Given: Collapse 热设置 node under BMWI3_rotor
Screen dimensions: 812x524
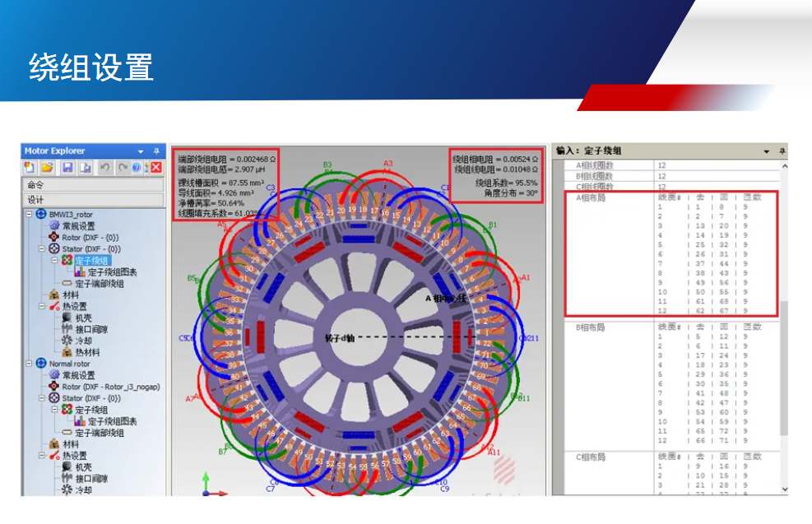Looking at the screenshot, I should coord(42,307).
